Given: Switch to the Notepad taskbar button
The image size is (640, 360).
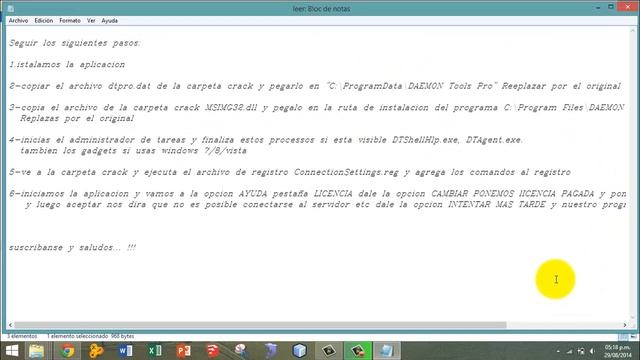Looking at the screenshot, I should coord(387,351).
